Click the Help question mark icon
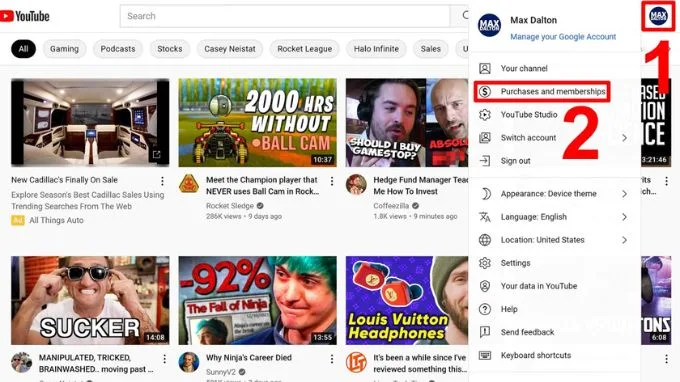The height and width of the screenshot is (382, 680). point(484,309)
